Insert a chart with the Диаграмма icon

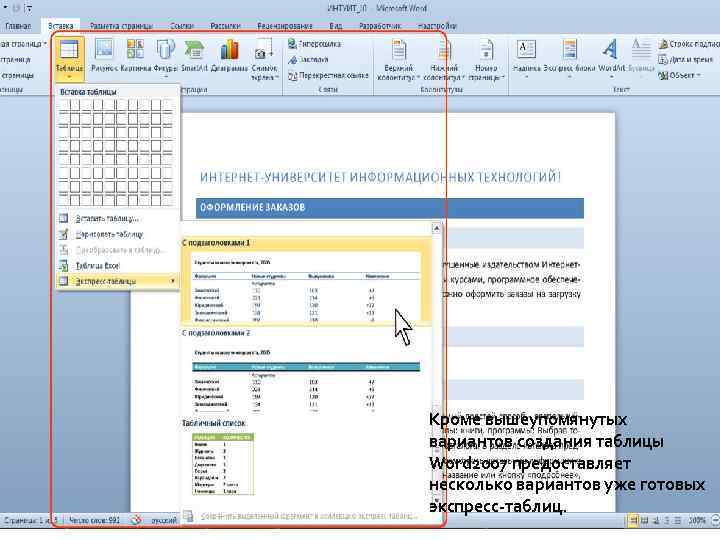pos(229,55)
